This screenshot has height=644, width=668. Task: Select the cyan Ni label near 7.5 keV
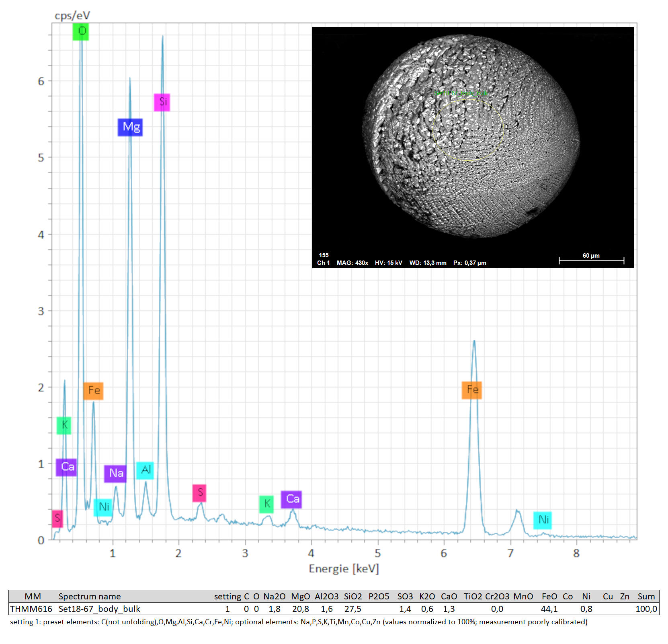tap(543, 520)
